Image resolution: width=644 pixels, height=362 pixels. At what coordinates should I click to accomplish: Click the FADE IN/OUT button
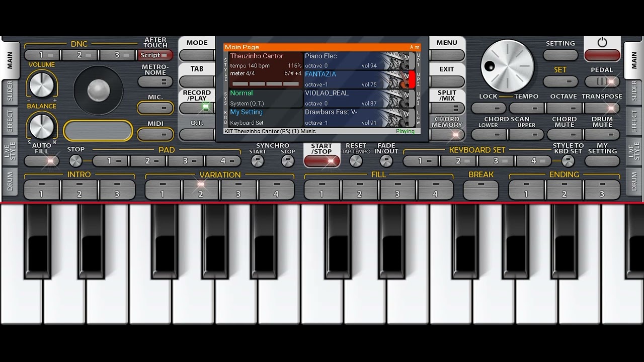(386, 161)
